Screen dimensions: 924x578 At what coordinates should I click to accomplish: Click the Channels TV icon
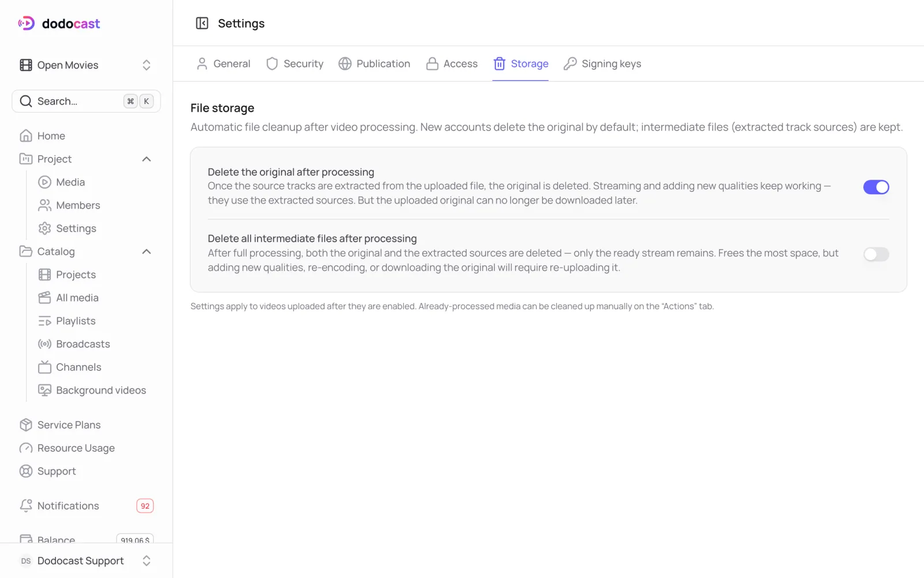tap(44, 367)
